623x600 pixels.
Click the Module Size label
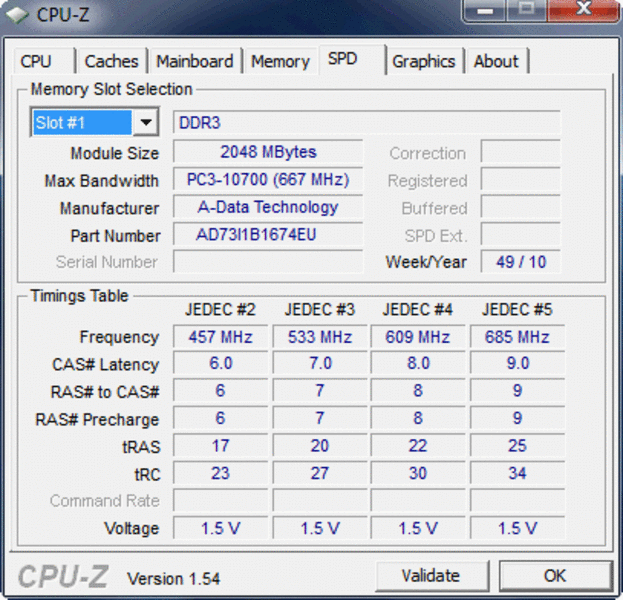[115, 153]
